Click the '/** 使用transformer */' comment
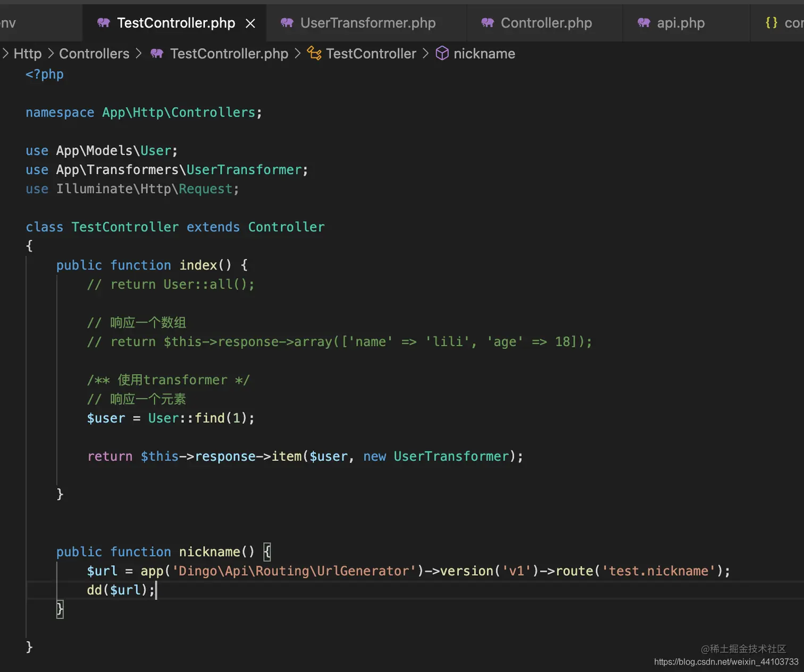This screenshot has height=672, width=804. (x=168, y=380)
